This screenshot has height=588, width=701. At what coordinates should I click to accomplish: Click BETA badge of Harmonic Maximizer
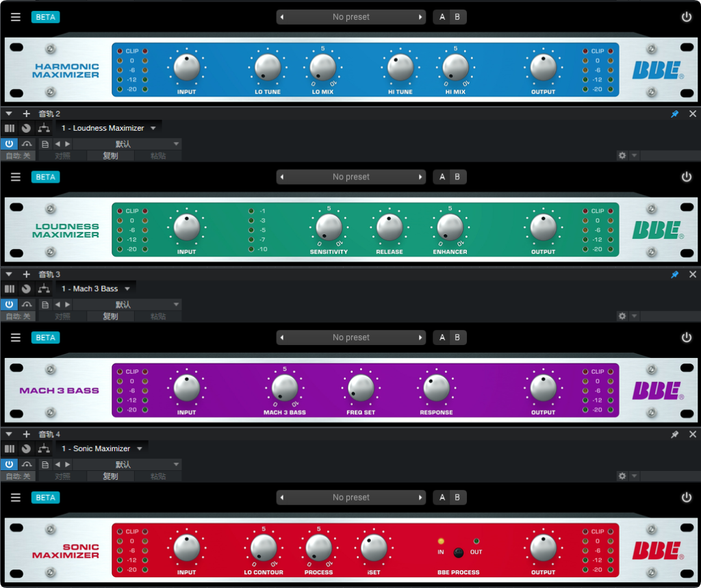pyautogui.click(x=46, y=17)
